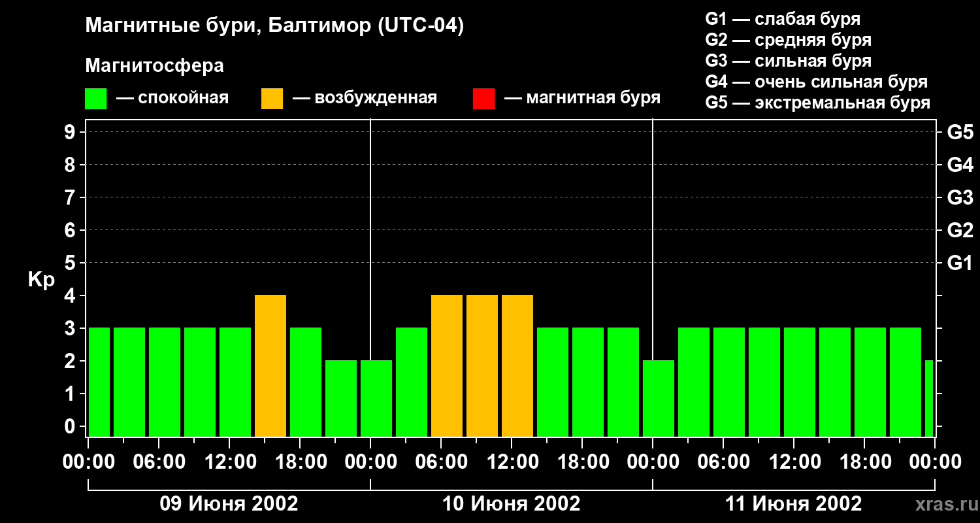
Task: Click the orange 'возбужденная' legend swatch
Action: coord(272,99)
